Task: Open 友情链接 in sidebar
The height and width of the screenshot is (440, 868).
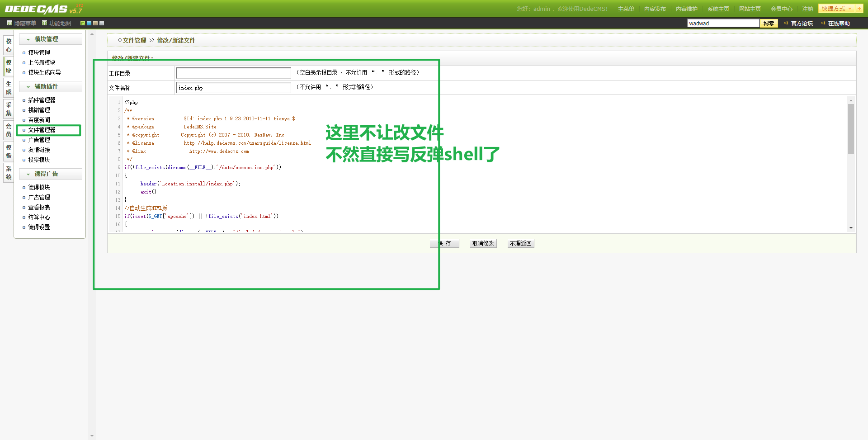Action: tap(39, 150)
